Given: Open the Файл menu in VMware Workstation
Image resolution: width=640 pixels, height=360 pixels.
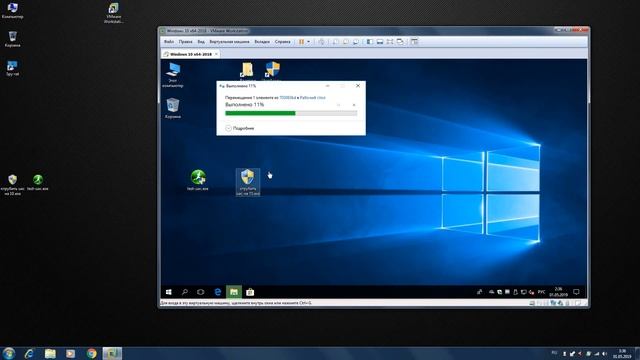Looking at the screenshot, I should (x=169, y=42).
